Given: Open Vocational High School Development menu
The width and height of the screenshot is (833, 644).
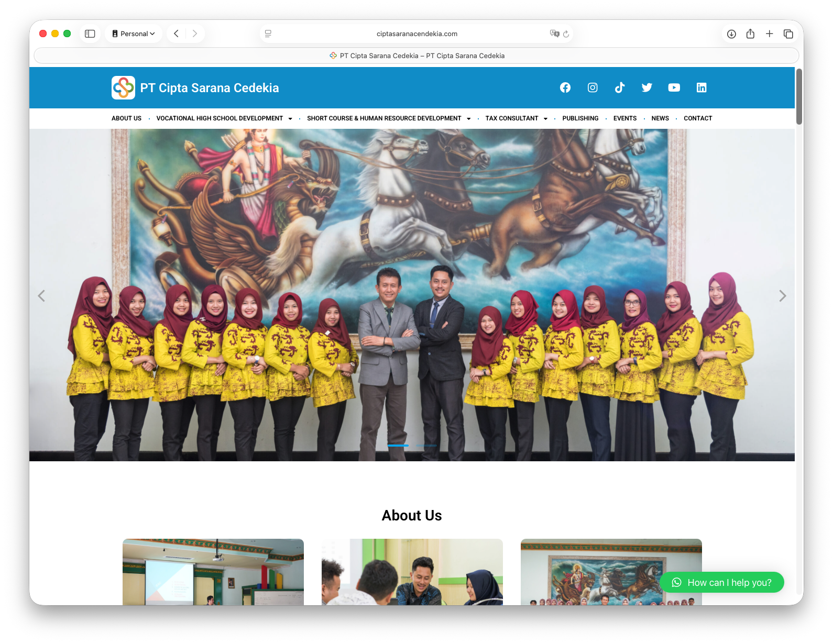Looking at the screenshot, I should (x=220, y=118).
